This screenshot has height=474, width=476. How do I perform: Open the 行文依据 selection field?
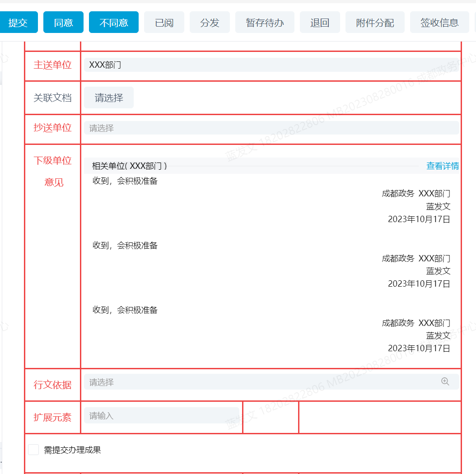click(271, 382)
